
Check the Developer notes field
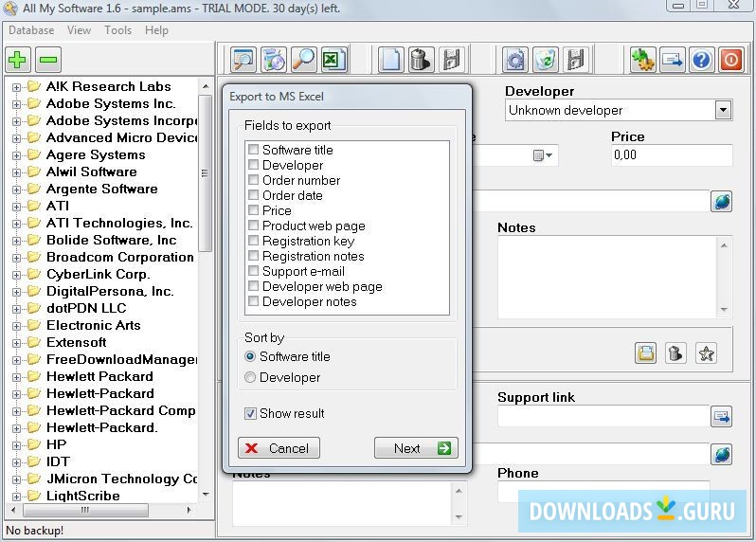point(253,301)
